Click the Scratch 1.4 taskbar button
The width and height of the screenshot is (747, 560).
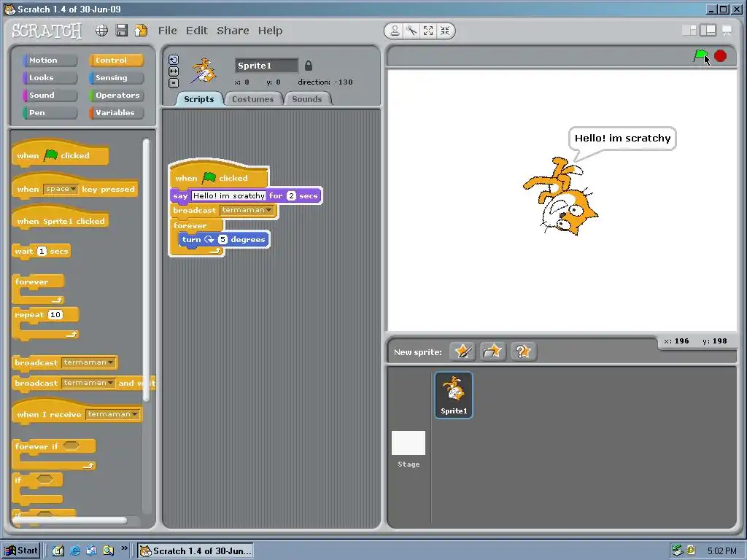tap(195, 551)
